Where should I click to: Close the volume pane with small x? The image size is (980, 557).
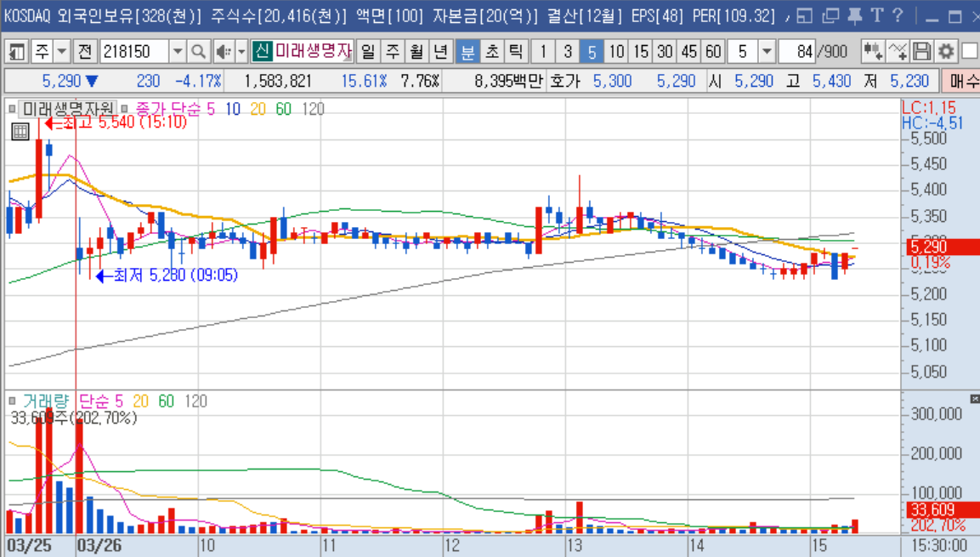[974, 399]
